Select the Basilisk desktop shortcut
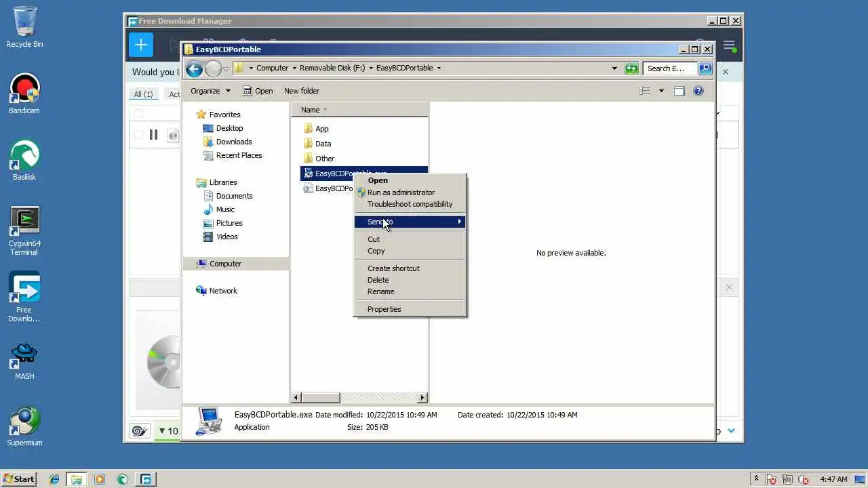 pyautogui.click(x=24, y=160)
